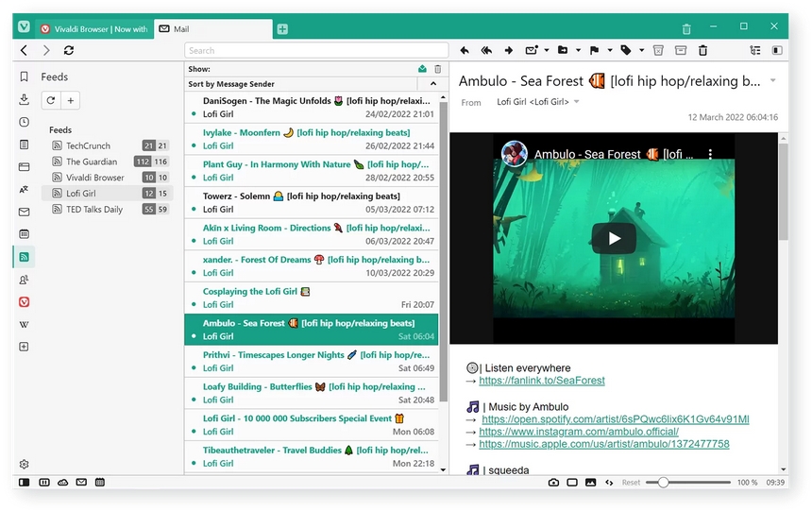The height and width of the screenshot is (511, 812).
Task: Add a new feed with plus button
Action: pos(71,100)
